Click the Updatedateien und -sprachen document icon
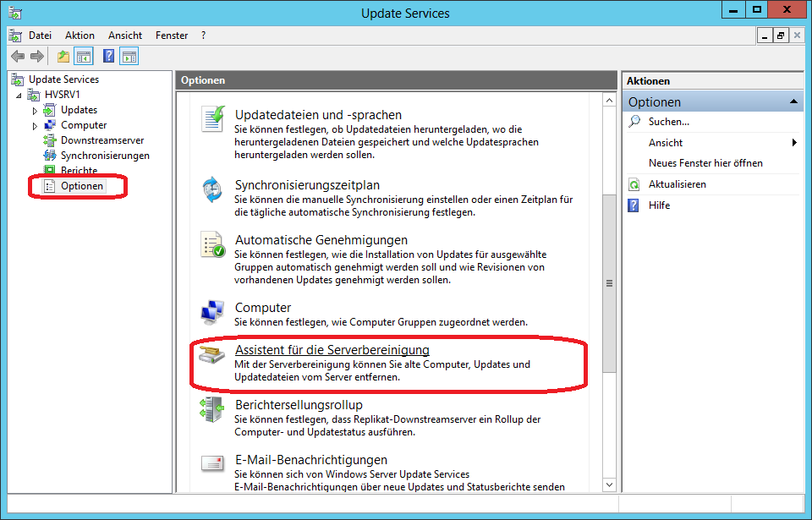Viewport: 812px width, 520px height. click(x=213, y=118)
